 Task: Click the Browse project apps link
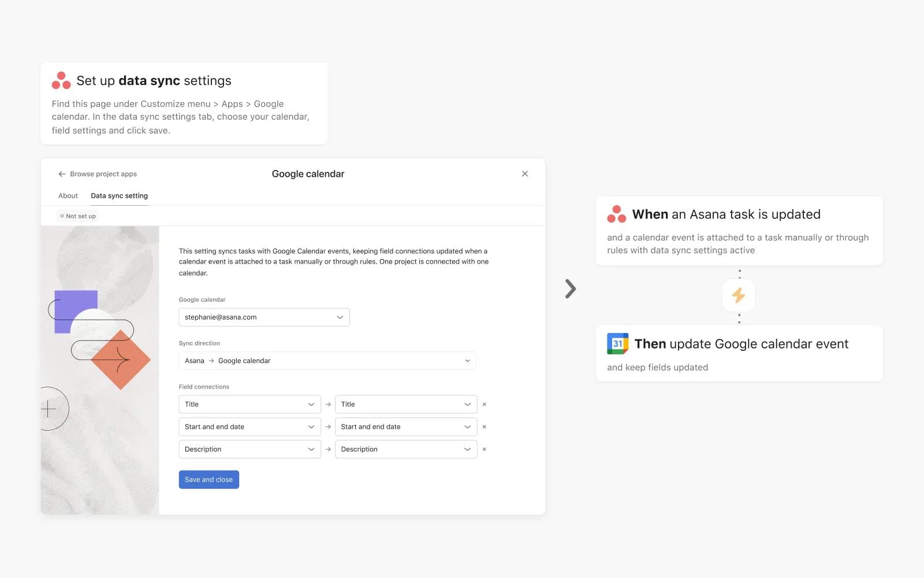coord(103,174)
